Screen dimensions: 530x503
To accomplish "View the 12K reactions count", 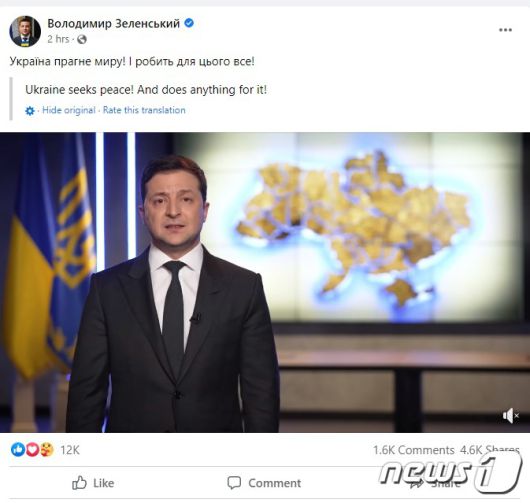I will click(x=70, y=450).
